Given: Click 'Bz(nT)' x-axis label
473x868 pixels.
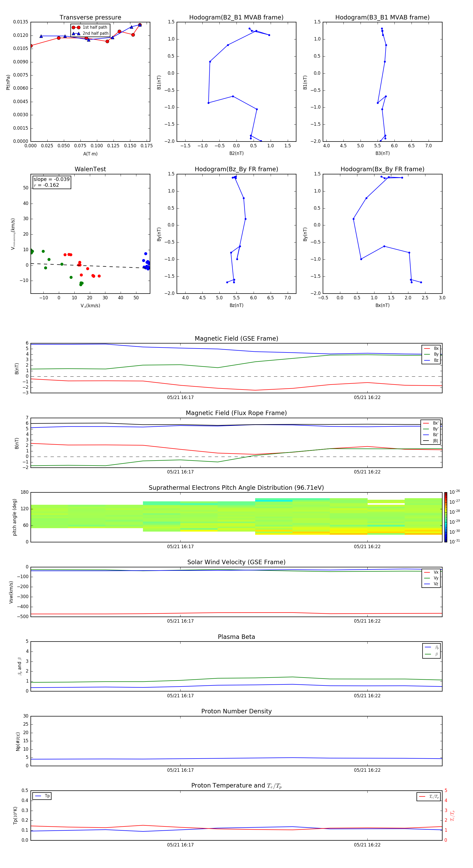Looking at the screenshot, I should (x=236, y=305).
